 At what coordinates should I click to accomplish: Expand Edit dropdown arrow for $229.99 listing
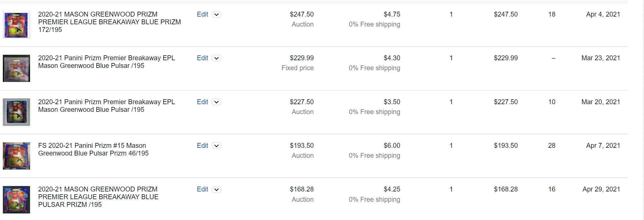[x=216, y=58]
